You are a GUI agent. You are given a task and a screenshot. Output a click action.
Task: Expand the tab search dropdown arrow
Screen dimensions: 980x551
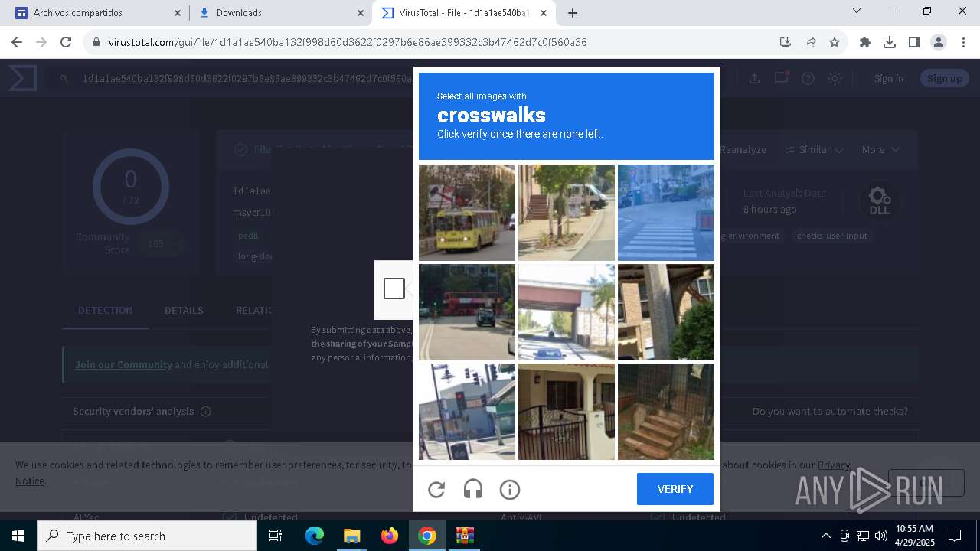click(857, 11)
